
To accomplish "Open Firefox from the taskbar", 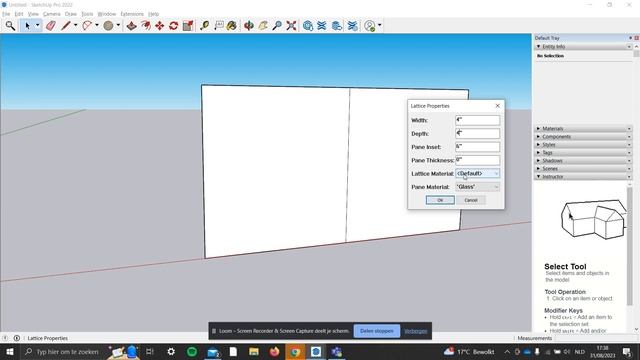I will coord(274,351).
